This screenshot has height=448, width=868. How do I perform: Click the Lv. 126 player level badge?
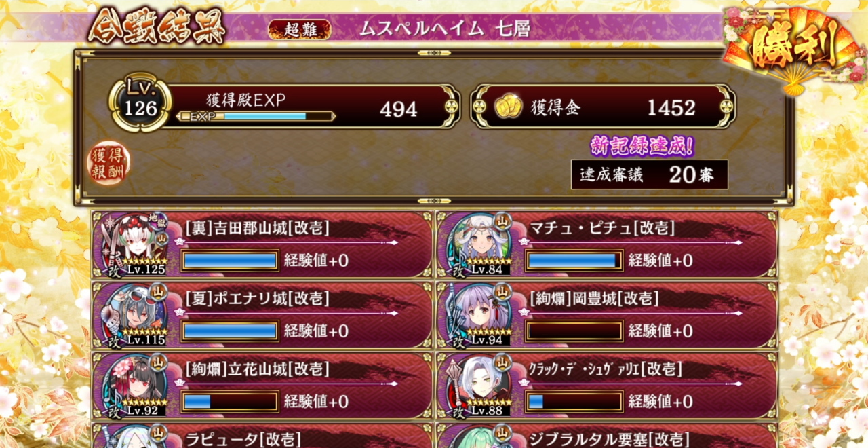[140, 103]
